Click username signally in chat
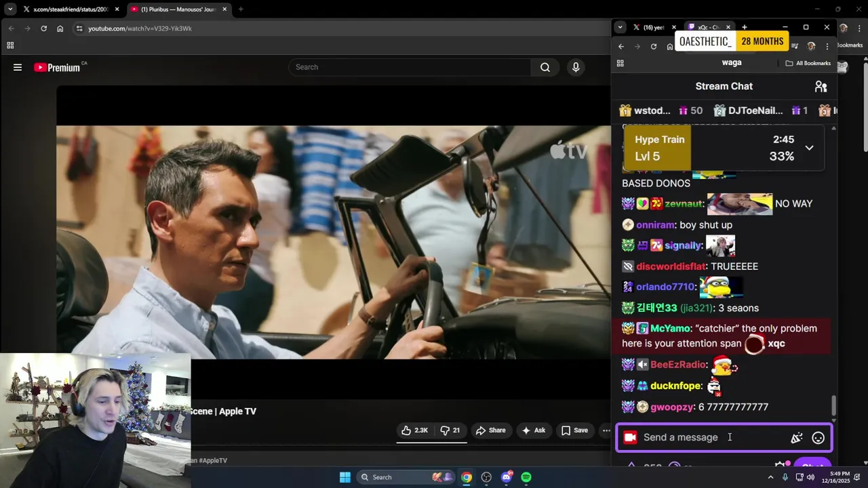 click(683, 245)
